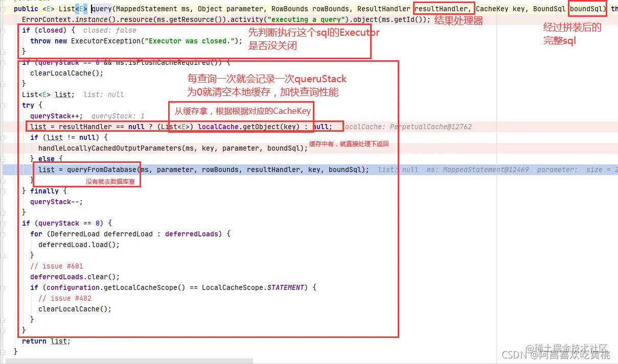618x364 pixels.
Task: Click the queryStack++; statement
Action: pos(57,116)
